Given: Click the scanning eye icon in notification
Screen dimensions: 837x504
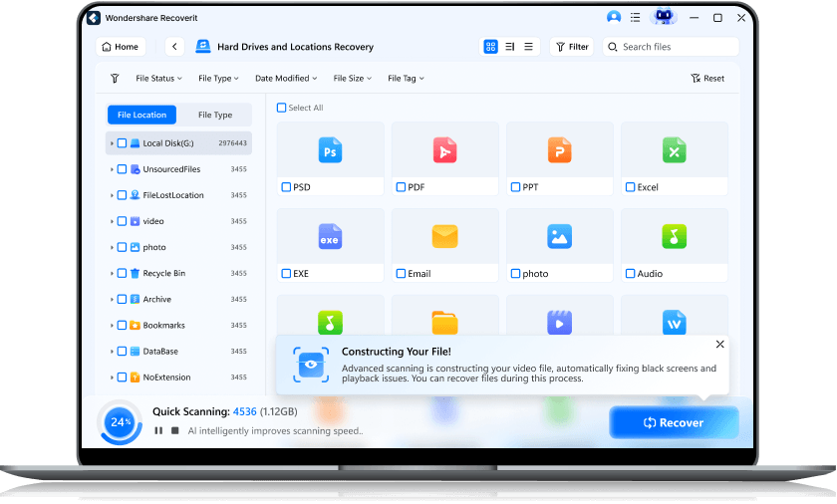Looking at the screenshot, I should (x=311, y=365).
